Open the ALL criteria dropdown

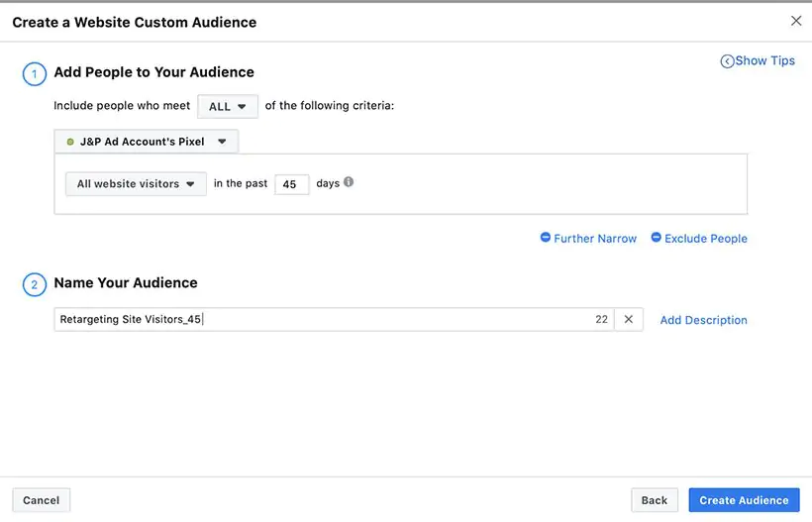(228, 107)
